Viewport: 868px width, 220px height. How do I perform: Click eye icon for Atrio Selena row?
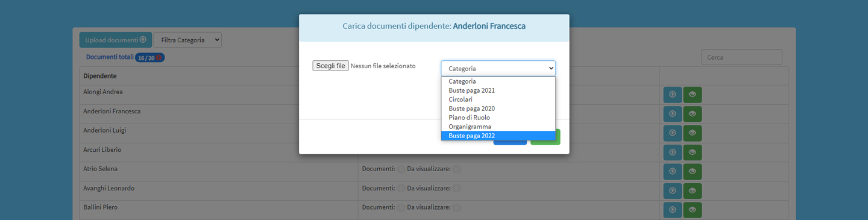(693, 172)
